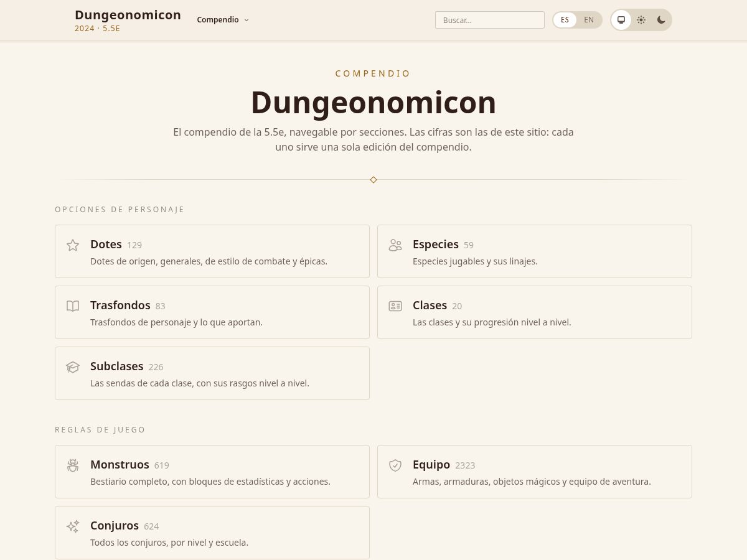Click the Clases count 20
Image resolution: width=747 pixels, height=560 pixels.
click(x=457, y=306)
